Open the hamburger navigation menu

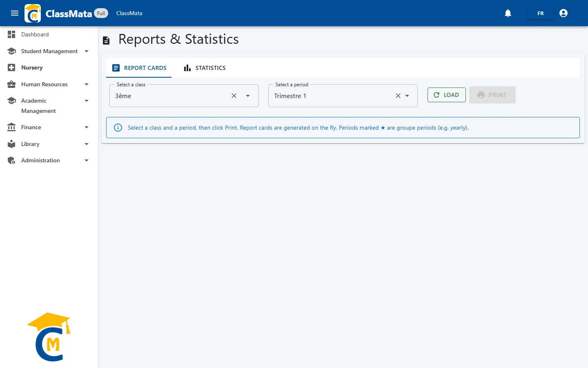(15, 13)
